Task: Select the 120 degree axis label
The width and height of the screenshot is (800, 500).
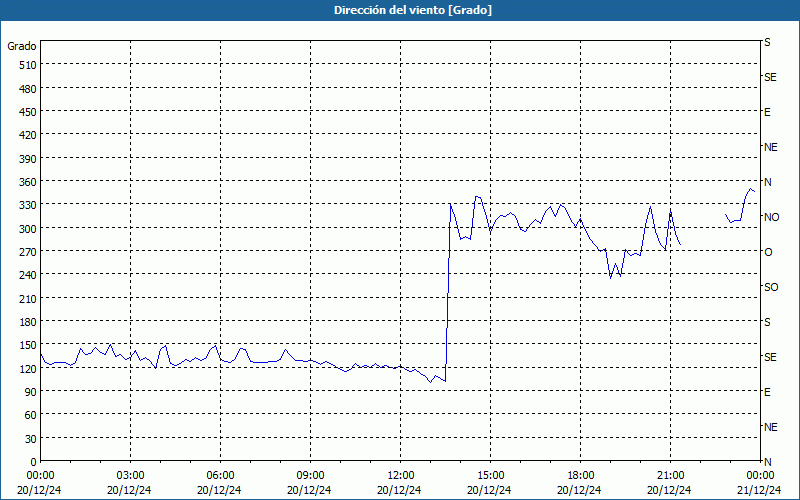Action: [28, 368]
